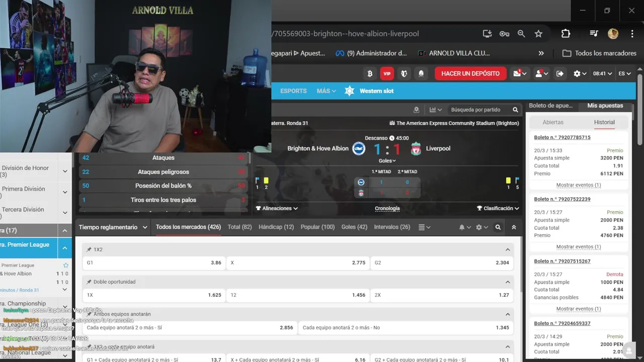The width and height of the screenshot is (644, 362).
Task: Click the install app icon in address bar
Action: click(487, 34)
